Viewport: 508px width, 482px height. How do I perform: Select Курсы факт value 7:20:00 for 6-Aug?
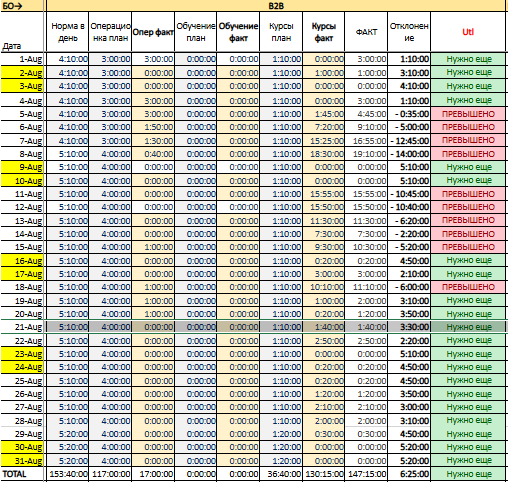(x=324, y=127)
